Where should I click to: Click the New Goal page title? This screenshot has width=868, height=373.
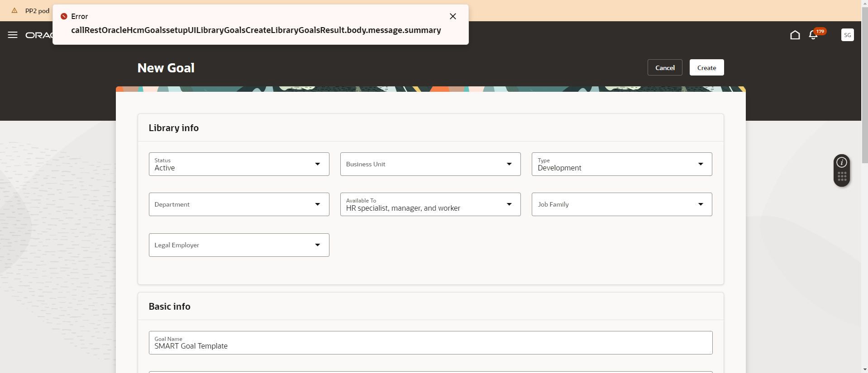tap(166, 68)
